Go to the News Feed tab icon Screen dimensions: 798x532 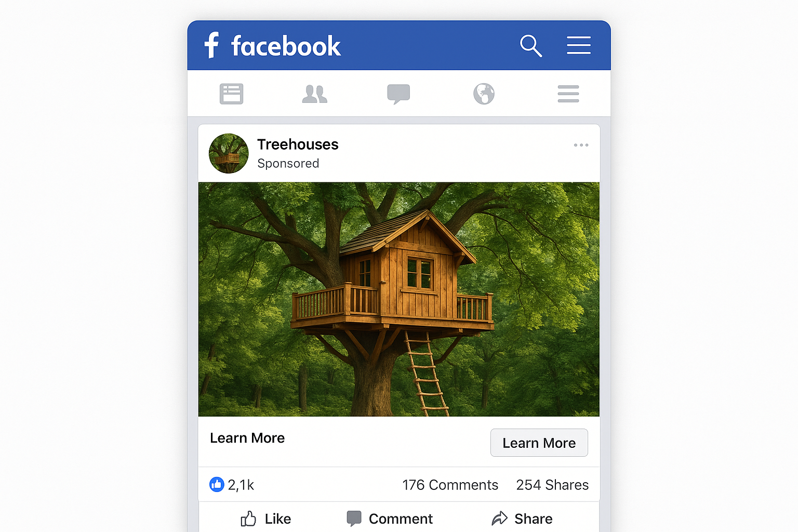tap(231, 94)
